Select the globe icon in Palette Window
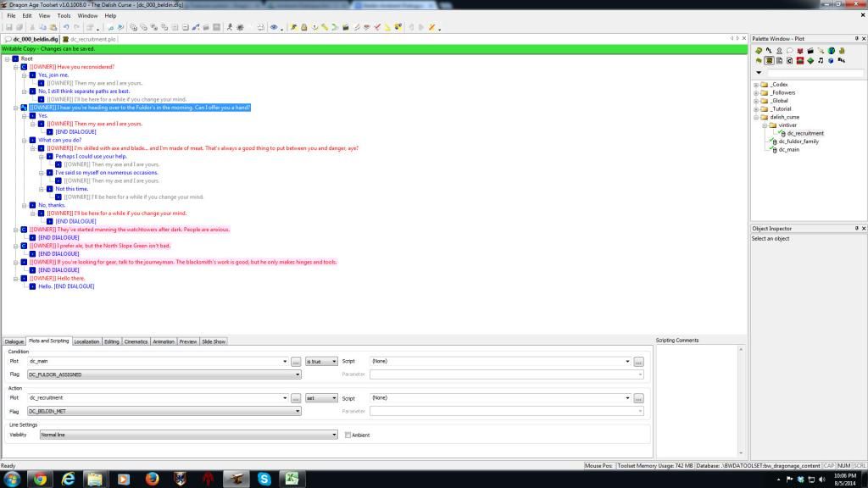This screenshot has height=488, width=868. [x=832, y=51]
